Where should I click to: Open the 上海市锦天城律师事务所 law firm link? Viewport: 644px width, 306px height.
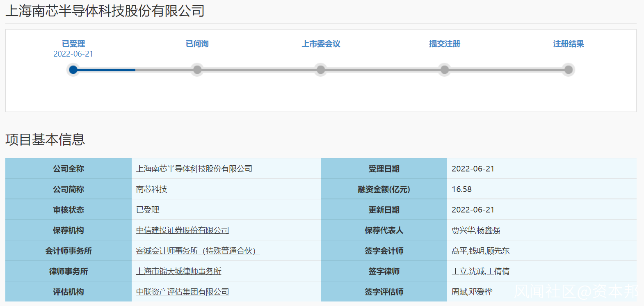[x=179, y=272]
